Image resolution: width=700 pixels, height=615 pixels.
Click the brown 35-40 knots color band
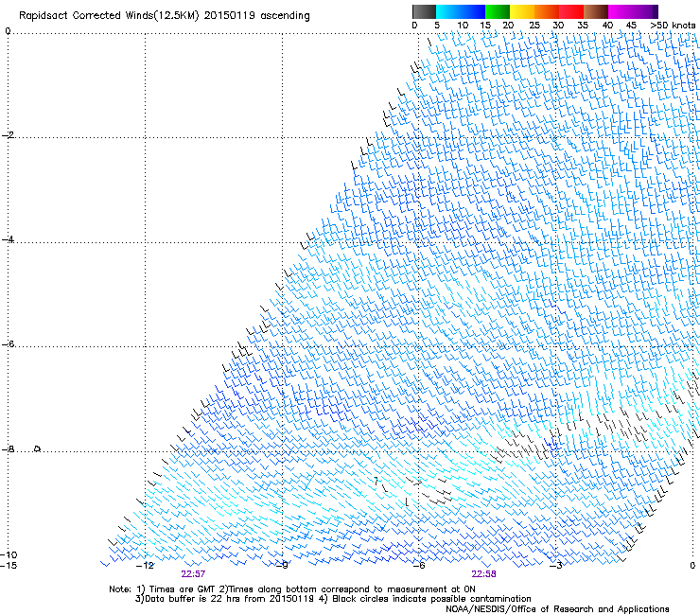coord(596,11)
